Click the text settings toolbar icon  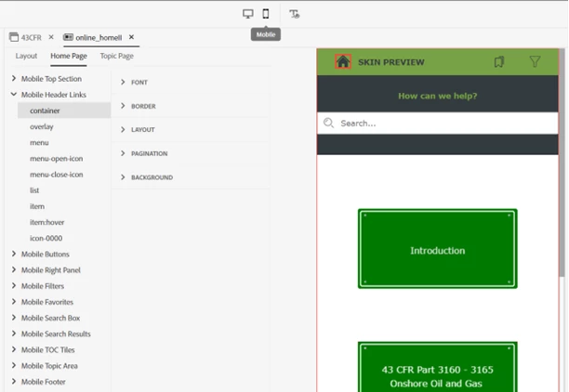(x=295, y=14)
